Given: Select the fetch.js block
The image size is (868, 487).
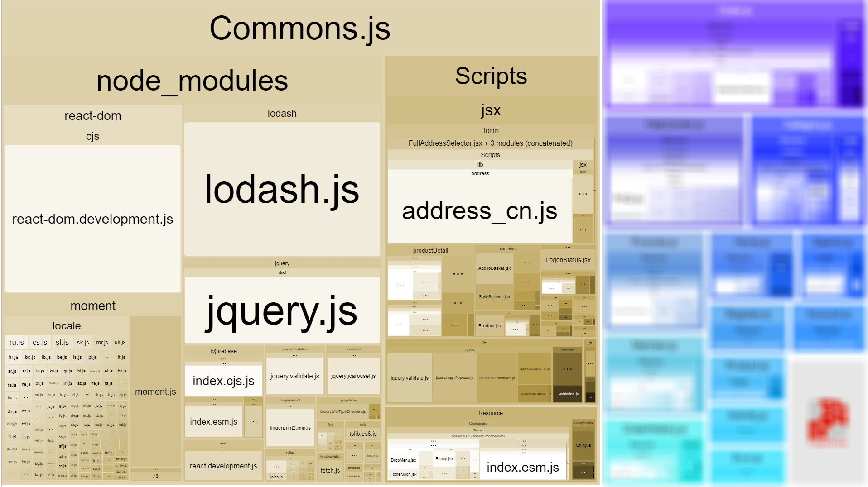Looking at the screenshot, I should pos(330,471).
